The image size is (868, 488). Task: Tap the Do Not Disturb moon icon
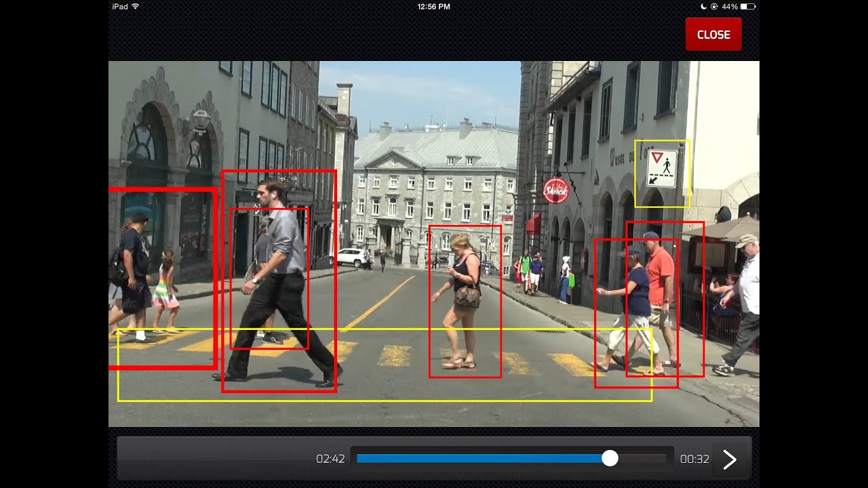coord(703,6)
